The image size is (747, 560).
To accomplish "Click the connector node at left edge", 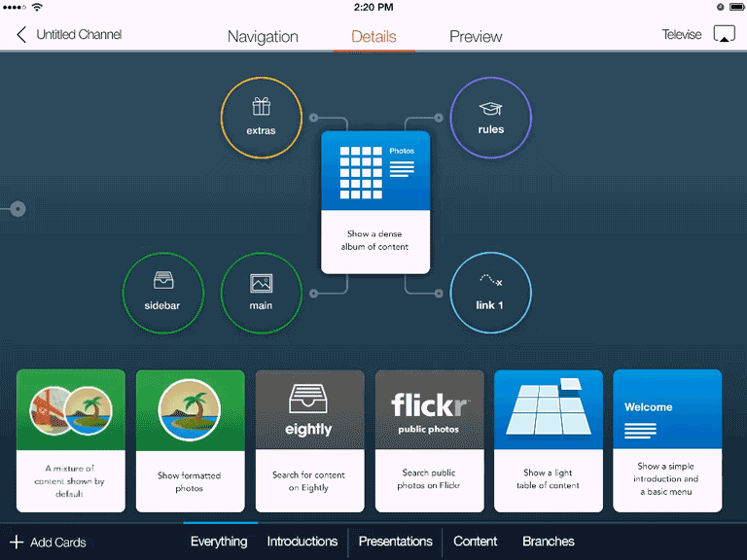I will click(18, 209).
